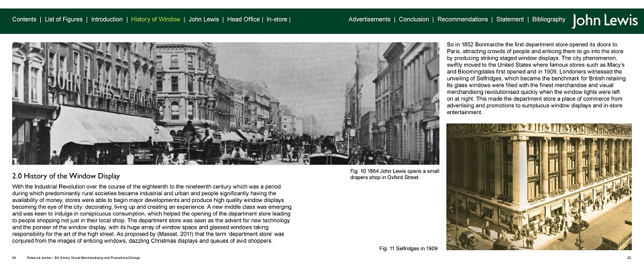The height and width of the screenshot is (271, 644).
Task: Select the heading '2.0 History of the Window Display'
Action: click(x=66, y=176)
